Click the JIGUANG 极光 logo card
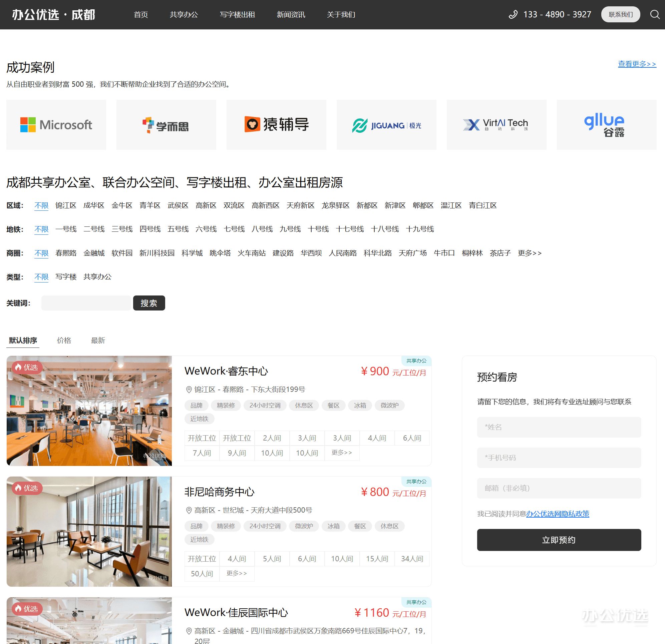This screenshot has height=644, width=665. click(x=386, y=125)
